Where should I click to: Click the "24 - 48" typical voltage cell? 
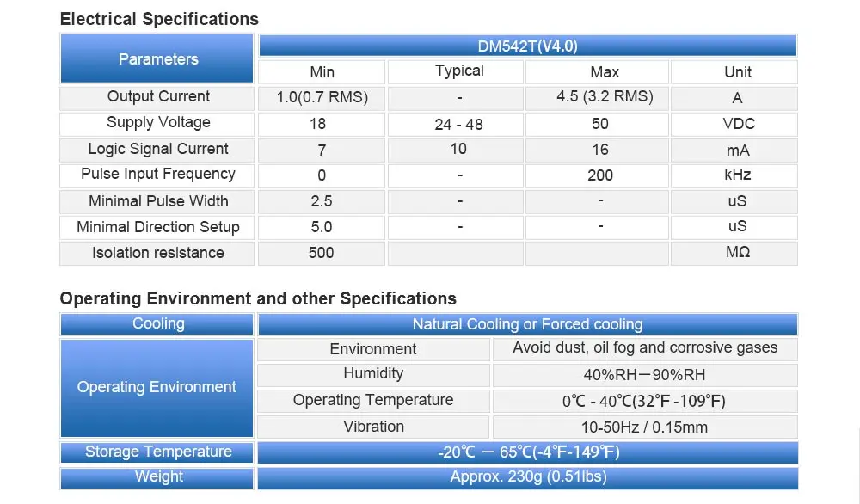pos(456,124)
